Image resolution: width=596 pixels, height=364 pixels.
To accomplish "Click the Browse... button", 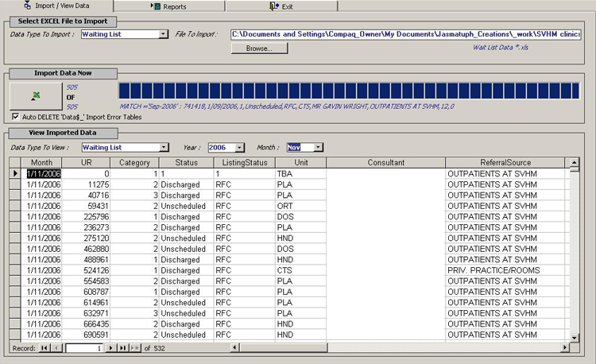I will pos(259,48).
